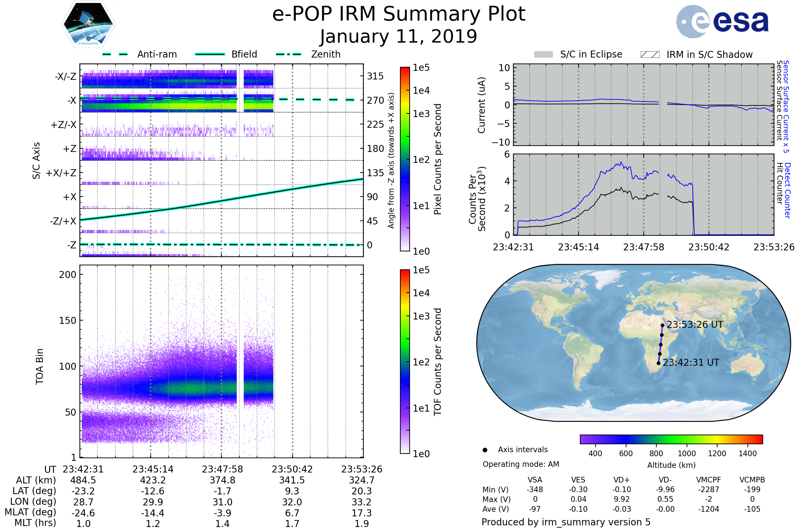Click the Altitude (km) horizontal colorbar

[671, 439]
